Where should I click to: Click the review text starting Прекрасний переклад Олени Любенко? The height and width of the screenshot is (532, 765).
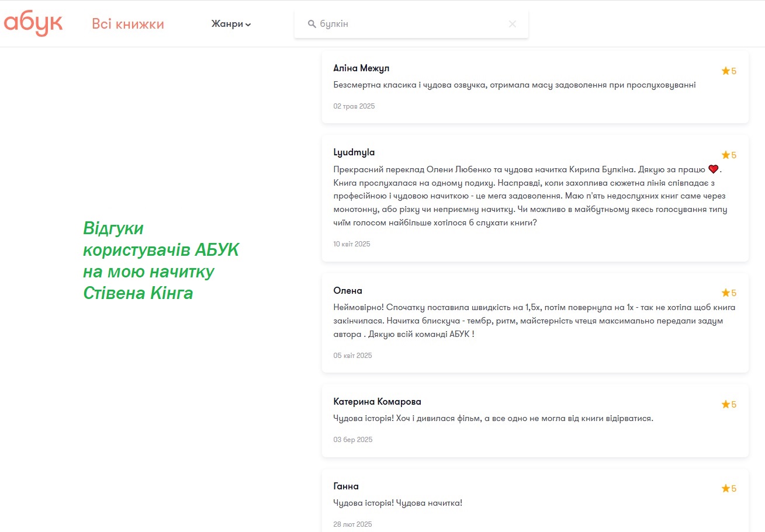[x=530, y=196]
